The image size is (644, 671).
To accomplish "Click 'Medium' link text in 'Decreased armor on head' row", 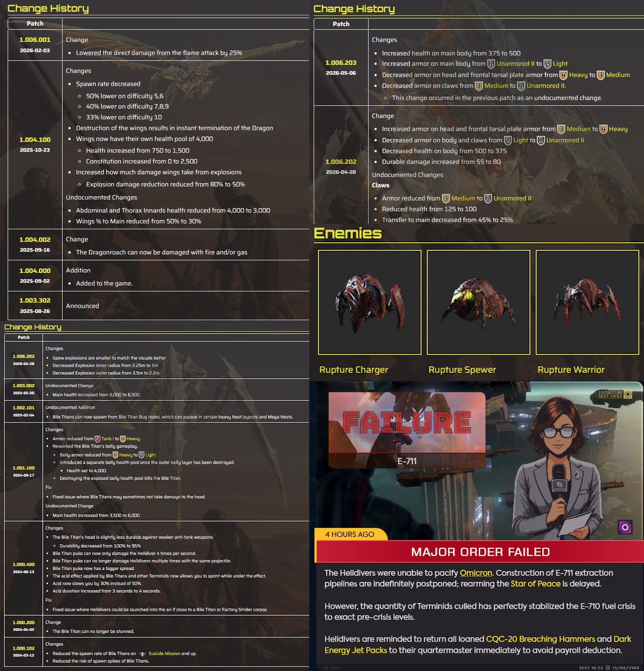I will pyautogui.click(x=618, y=75).
